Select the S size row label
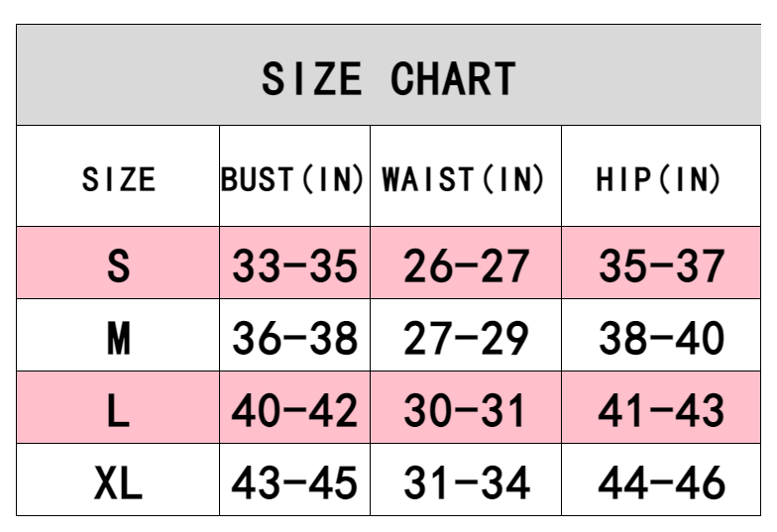The height and width of the screenshot is (532, 777). (x=118, y=266)
